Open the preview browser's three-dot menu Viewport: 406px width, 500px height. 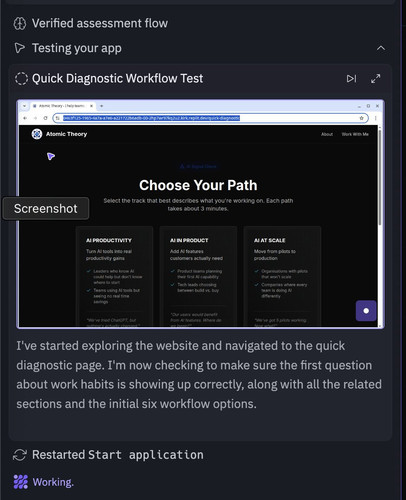click(x=376, y=118)
